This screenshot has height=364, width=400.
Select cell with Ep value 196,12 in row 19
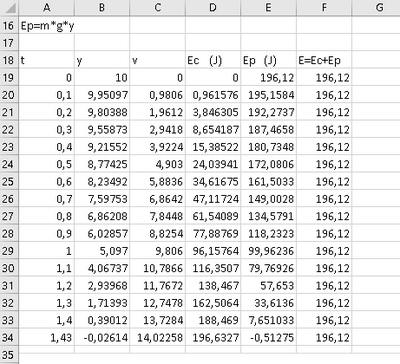268,78
